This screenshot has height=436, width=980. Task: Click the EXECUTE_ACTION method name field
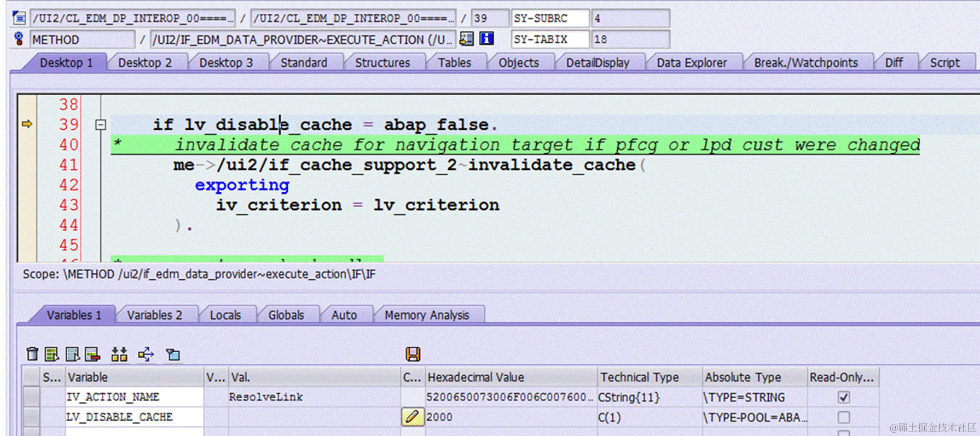point(303,39)
